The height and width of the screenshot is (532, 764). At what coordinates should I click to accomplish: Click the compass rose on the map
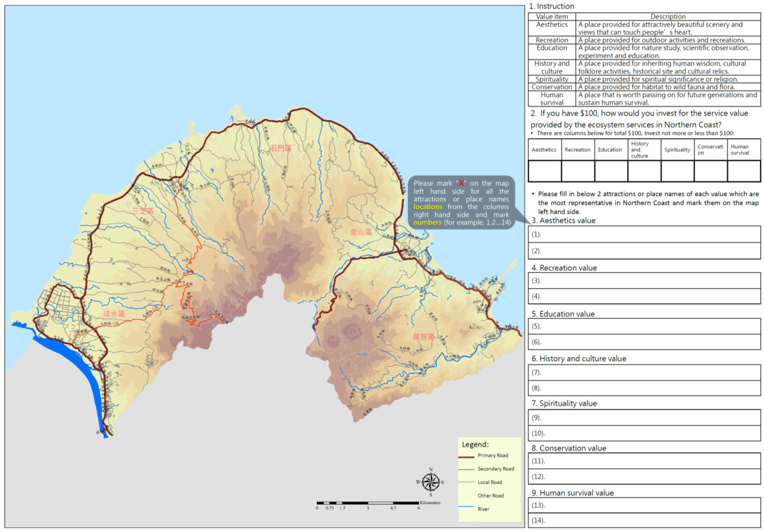[431, 482]
